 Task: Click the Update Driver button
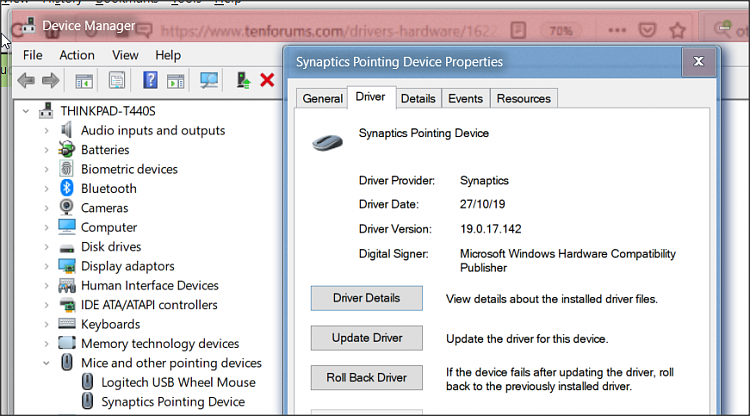pos(366,338)
